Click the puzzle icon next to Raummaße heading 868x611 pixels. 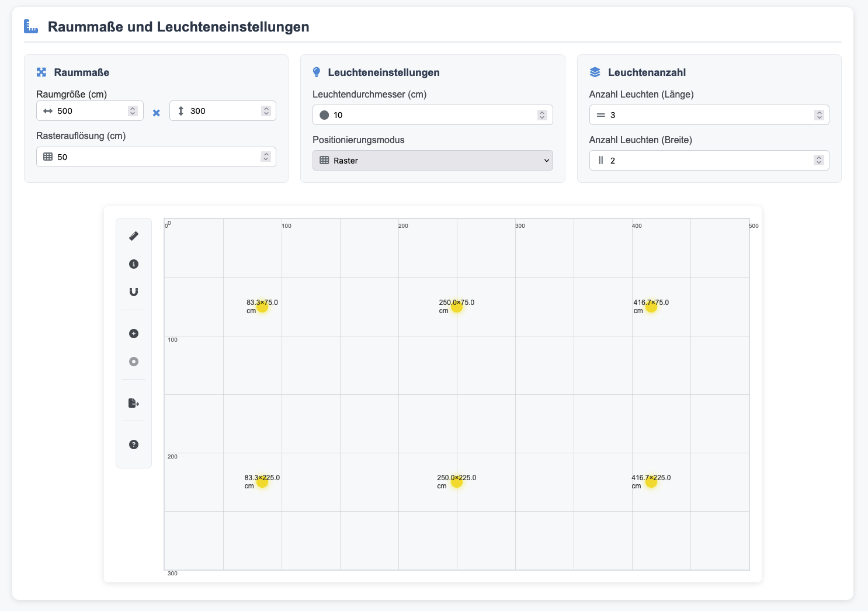[41, 72]
